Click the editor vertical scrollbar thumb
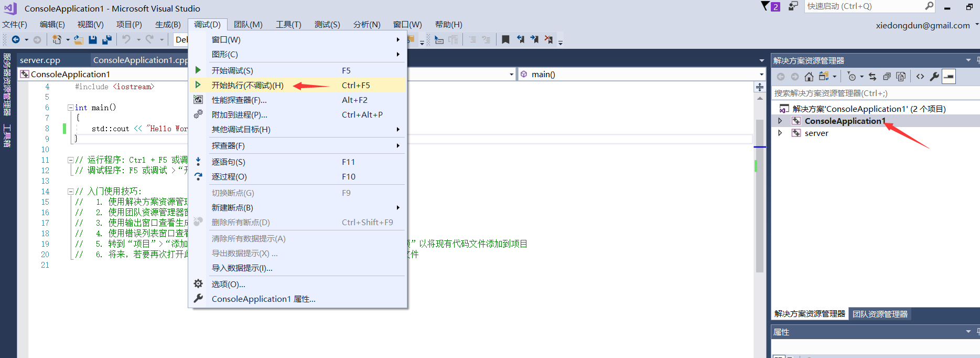The image size is (980, 358). click(x=760, y=196)
